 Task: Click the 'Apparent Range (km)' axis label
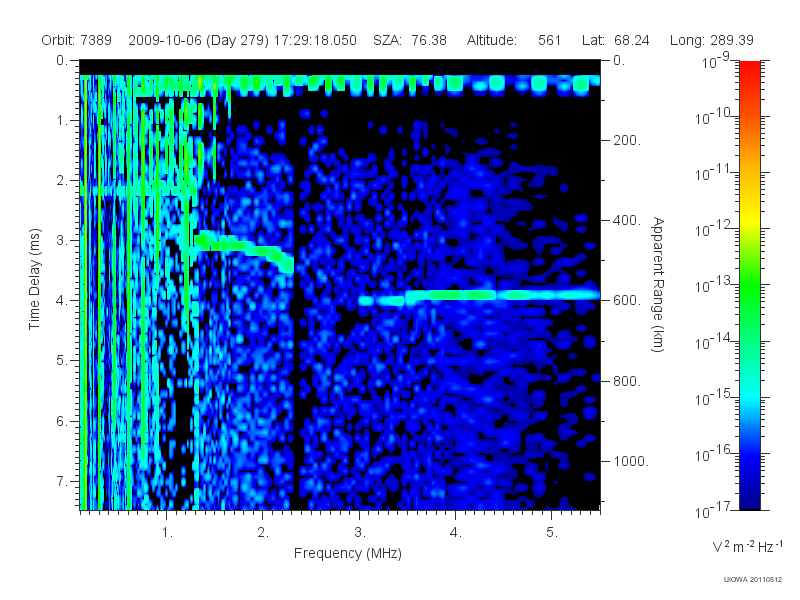(x=658, y=284)
